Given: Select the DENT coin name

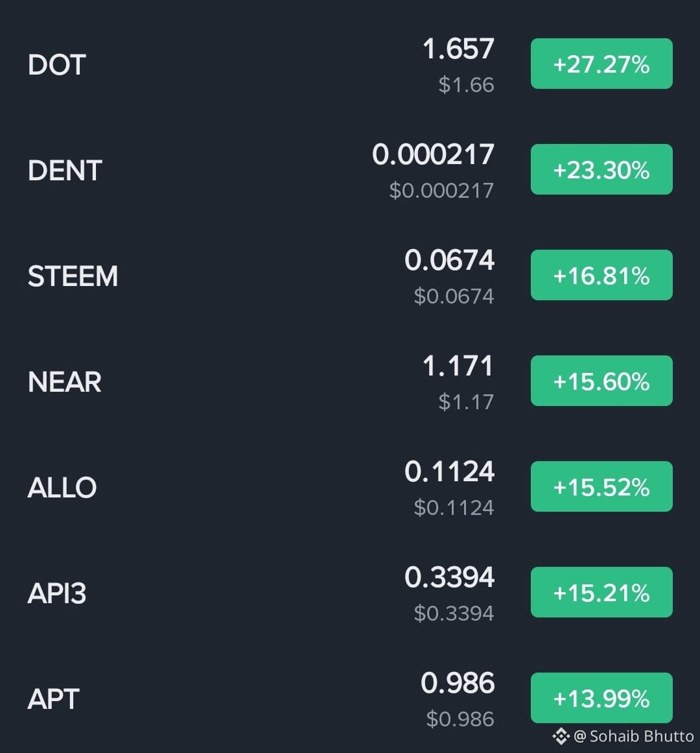Looking at the screenshot, I should point(65,171).
